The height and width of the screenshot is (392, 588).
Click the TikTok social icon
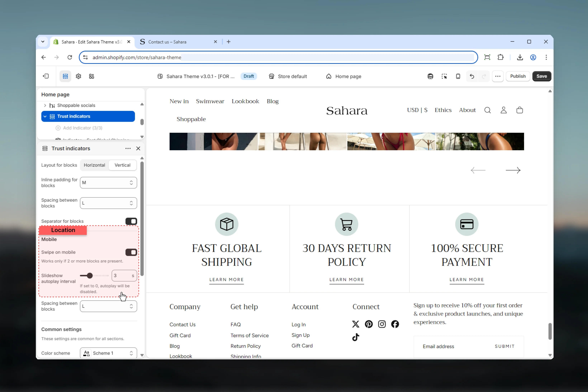(x=355, y=337)
